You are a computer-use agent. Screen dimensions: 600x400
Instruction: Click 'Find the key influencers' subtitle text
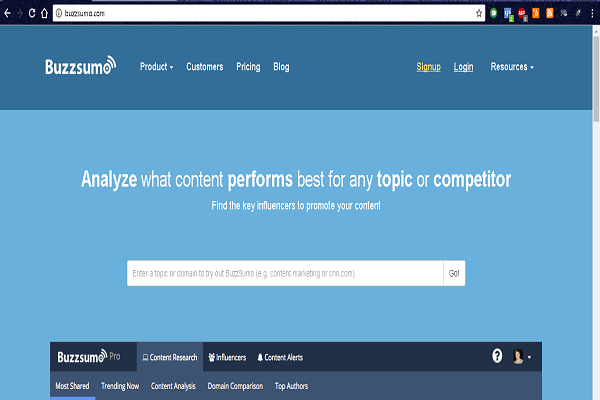coord(296,206)
